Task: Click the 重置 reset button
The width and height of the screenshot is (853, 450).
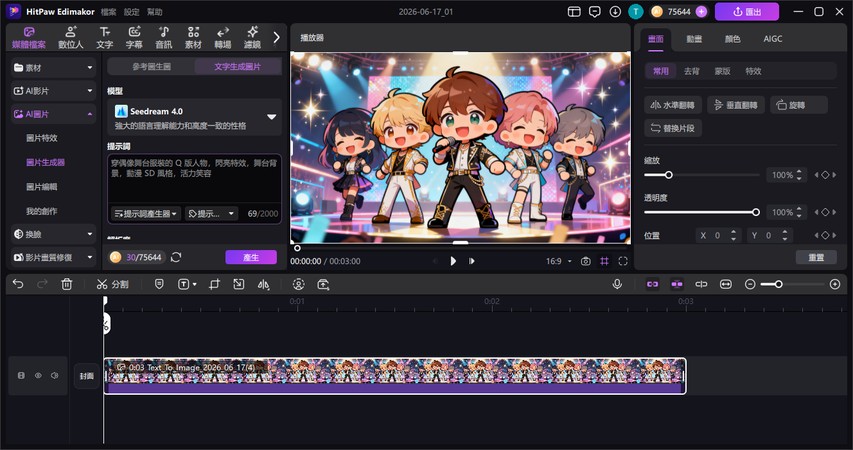Action: [x=816, y=257]
